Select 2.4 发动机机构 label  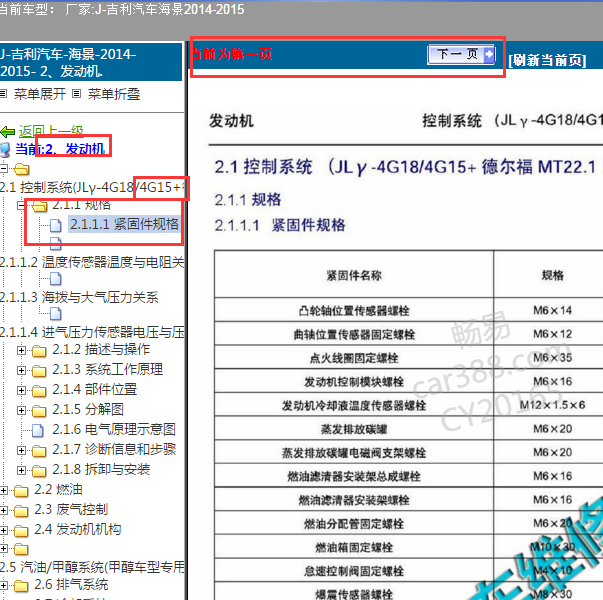pyautogui.click(x=78, y=529)
